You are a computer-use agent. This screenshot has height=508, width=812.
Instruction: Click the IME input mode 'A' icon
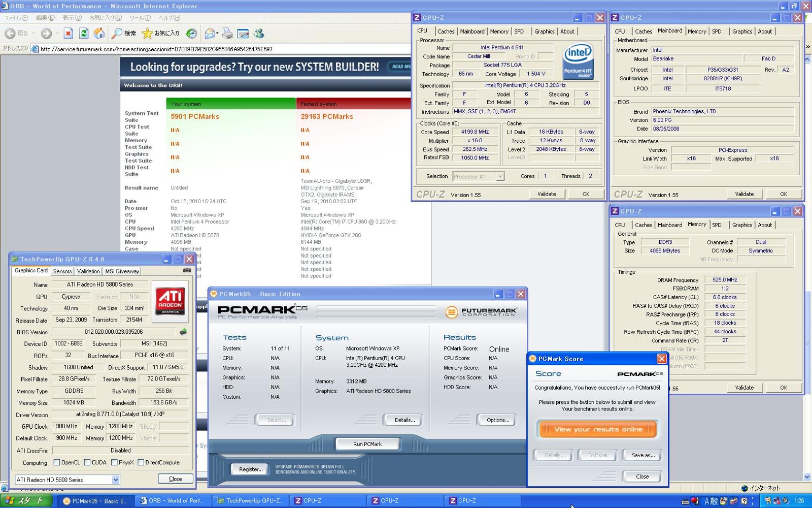pos(707,501)
